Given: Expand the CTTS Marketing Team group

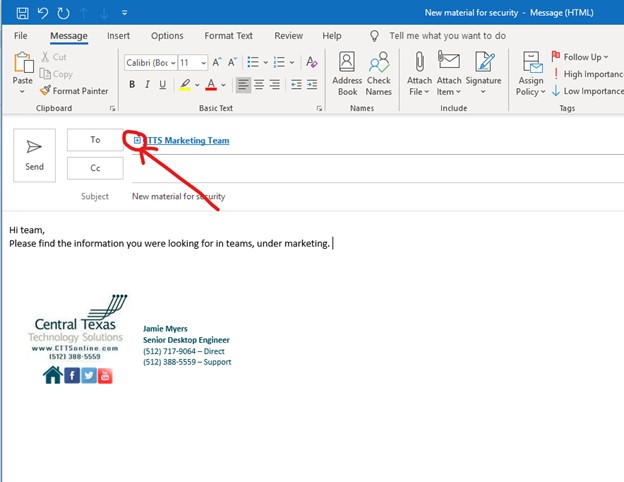Looking at the screenshot, I should [137, 140].
